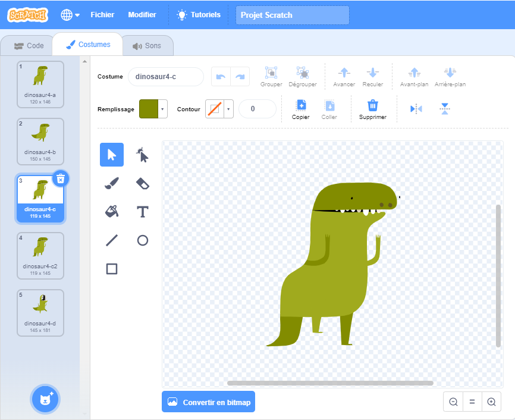
Task: Open the Fichier menu
Action: tap(102, 15)
